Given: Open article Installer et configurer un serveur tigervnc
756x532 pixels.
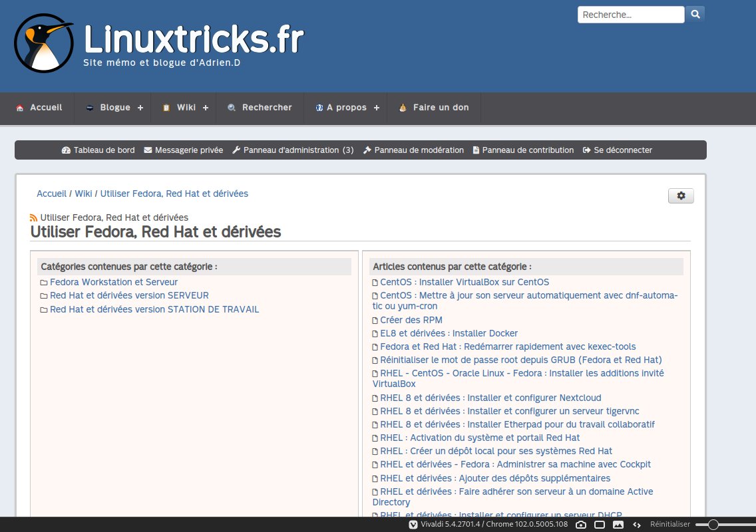Looking at the screenshot, I should [x=510, y=411].
